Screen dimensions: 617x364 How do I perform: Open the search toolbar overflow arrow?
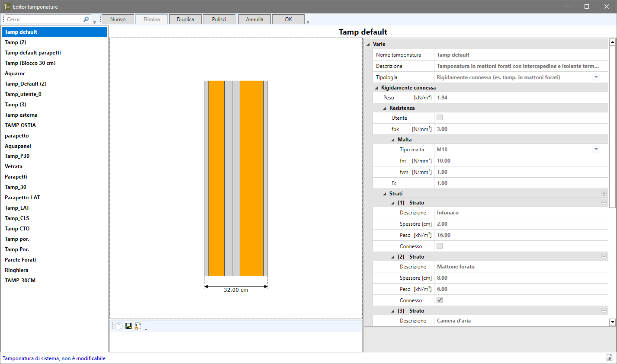(95, 22)
